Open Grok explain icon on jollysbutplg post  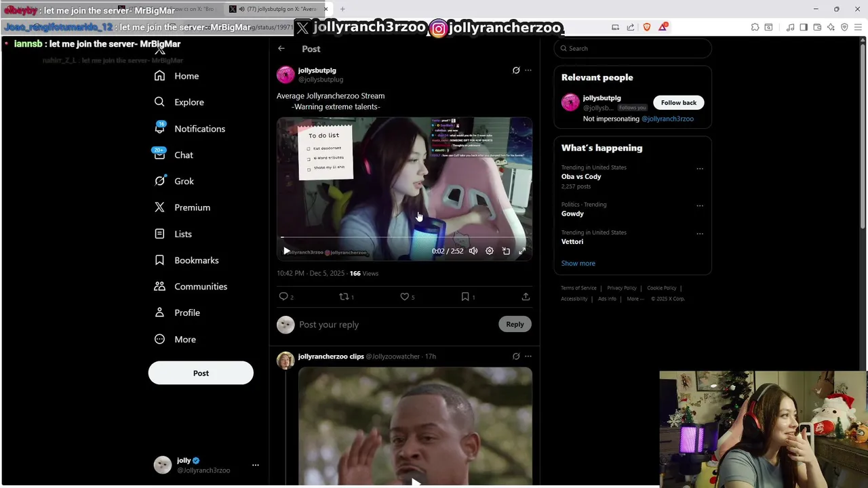click(x=516, y=70)
